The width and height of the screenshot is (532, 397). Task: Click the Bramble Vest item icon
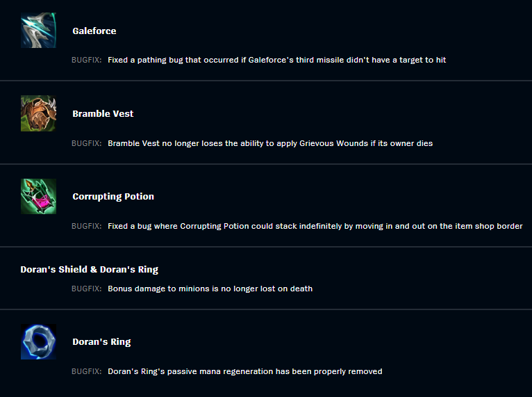click(x=38, y=113)
